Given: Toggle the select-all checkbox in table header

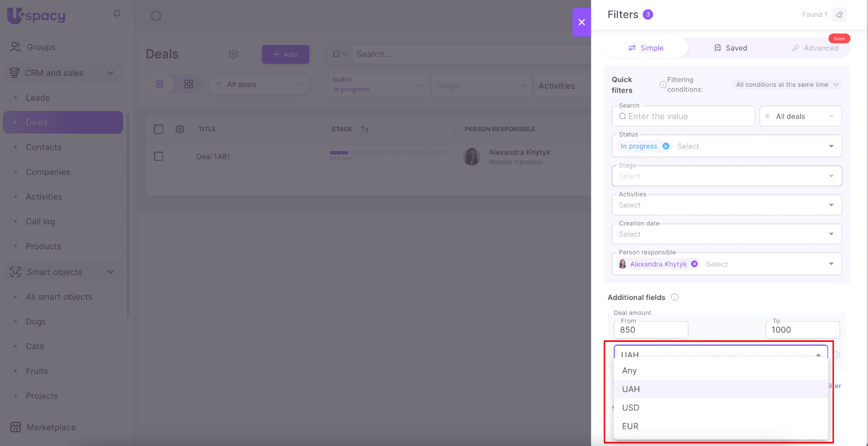Looking at the screenshot, I should coord(158,129).
